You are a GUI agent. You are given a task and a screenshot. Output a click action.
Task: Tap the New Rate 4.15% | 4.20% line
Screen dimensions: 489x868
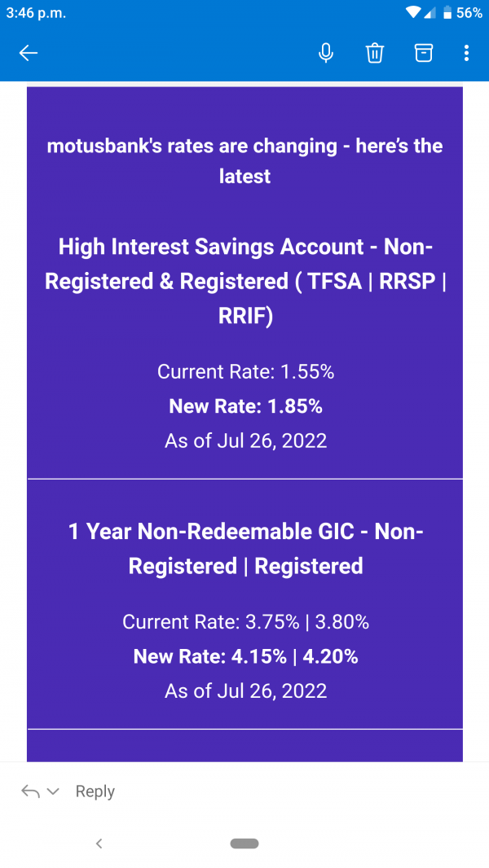click(x=245, y=656)
